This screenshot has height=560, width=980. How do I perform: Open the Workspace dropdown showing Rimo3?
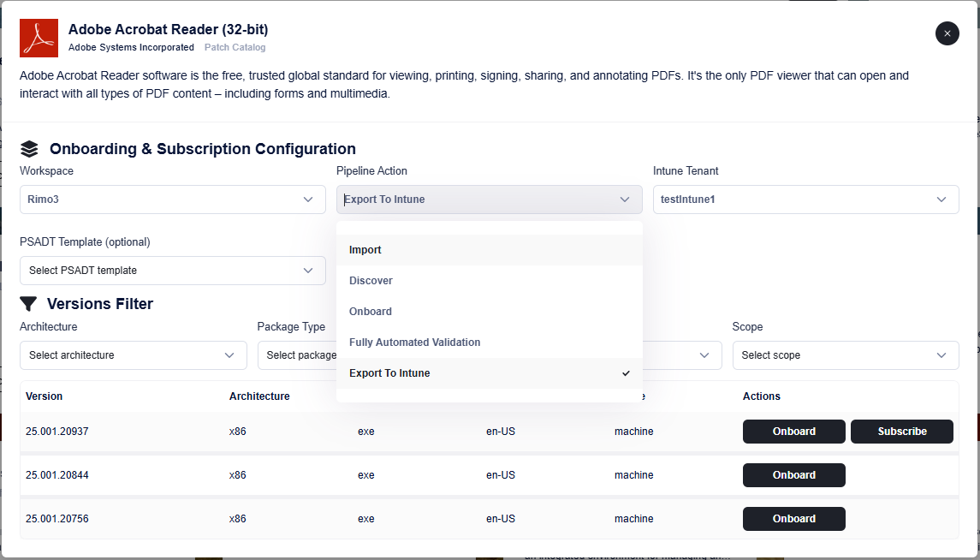pos(172,200)
